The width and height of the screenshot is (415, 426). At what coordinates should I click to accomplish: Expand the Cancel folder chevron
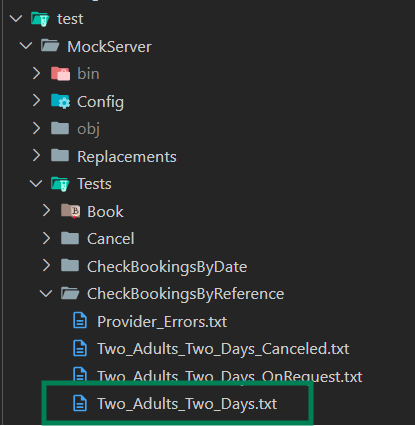tap(46, 238)
